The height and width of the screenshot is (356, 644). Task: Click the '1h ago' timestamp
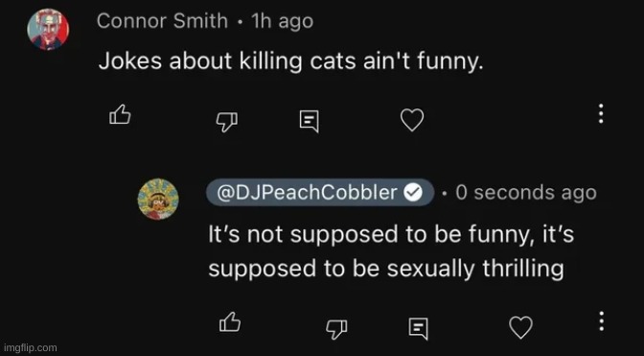282,21
